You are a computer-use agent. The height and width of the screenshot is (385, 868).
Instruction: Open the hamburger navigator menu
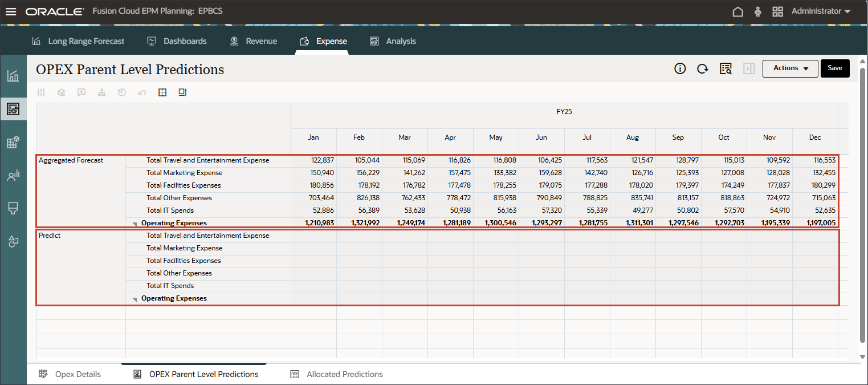11,11
